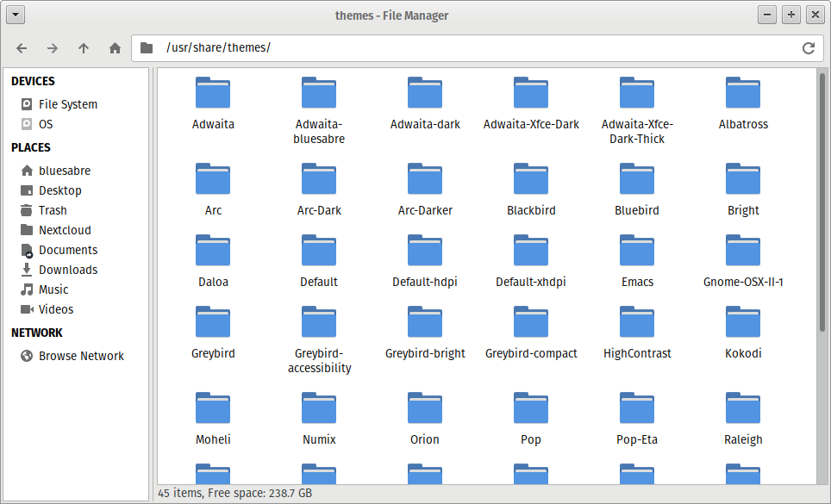Click the status bar '45 items, Free space' text
Screen dimensions: 831x504
[234, 493]
